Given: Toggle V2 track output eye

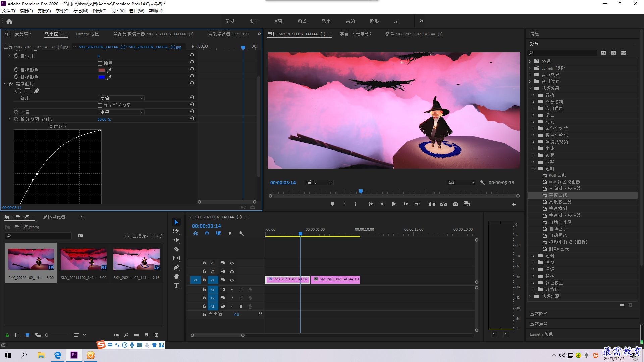Looking at the screenshot, I should click(x=232, y=271).
